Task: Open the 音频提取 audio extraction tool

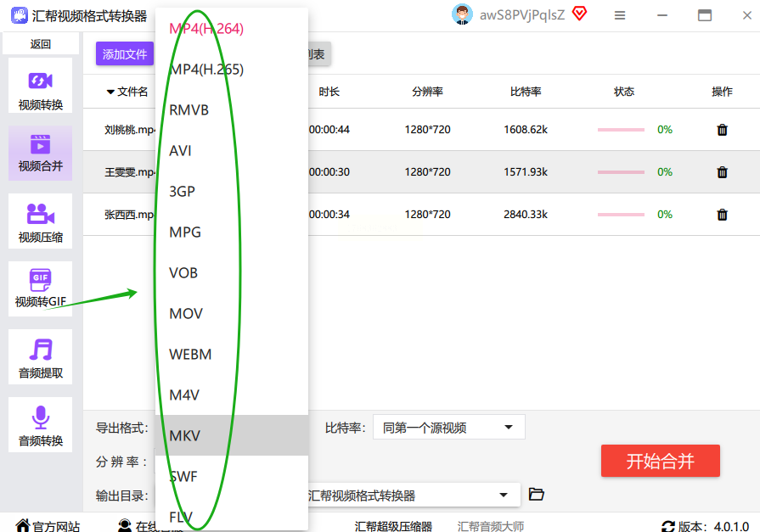Action: [x=40, y=357]
